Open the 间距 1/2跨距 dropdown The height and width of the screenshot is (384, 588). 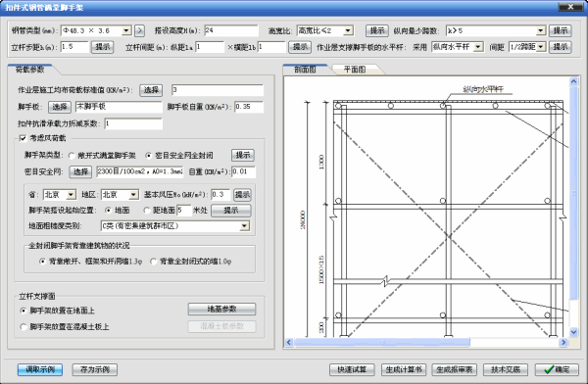click(541, 47)
